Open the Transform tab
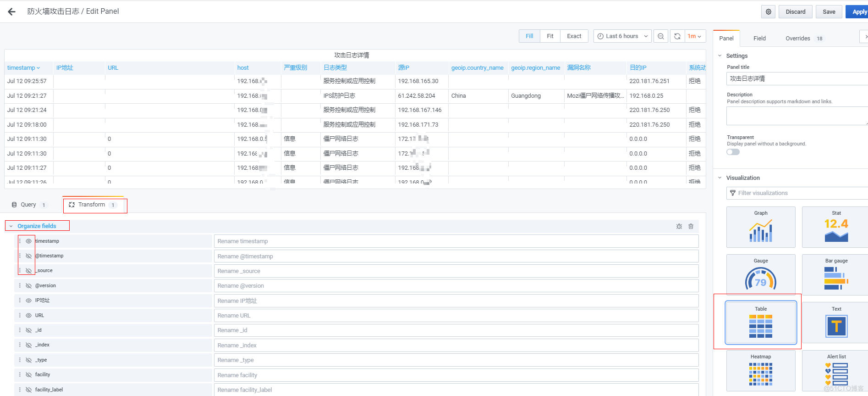 pos(93,205)
